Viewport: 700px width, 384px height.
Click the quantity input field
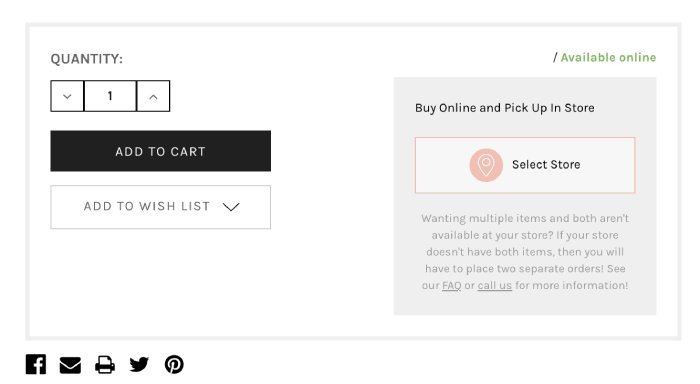pos(110,96)
